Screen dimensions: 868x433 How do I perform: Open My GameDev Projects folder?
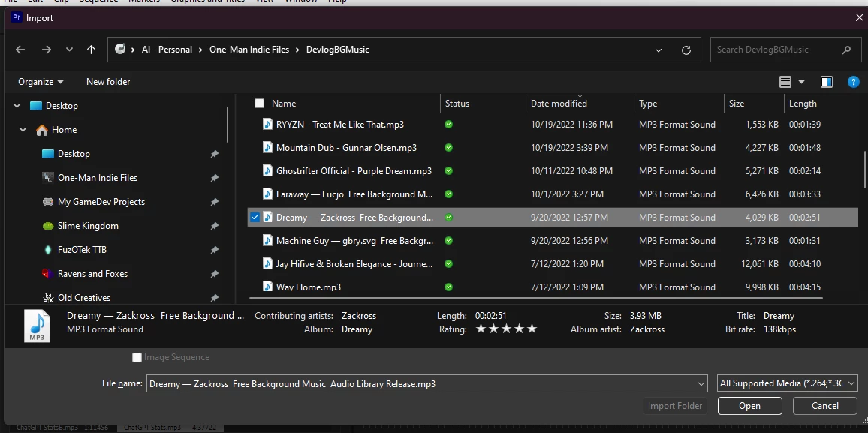[101, 202]
